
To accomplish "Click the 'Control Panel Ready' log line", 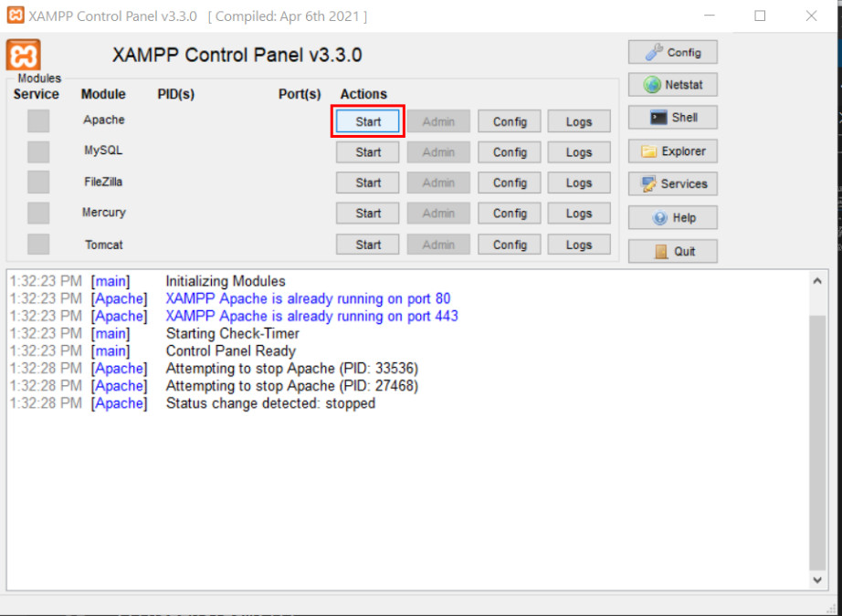I will [231, 351].
